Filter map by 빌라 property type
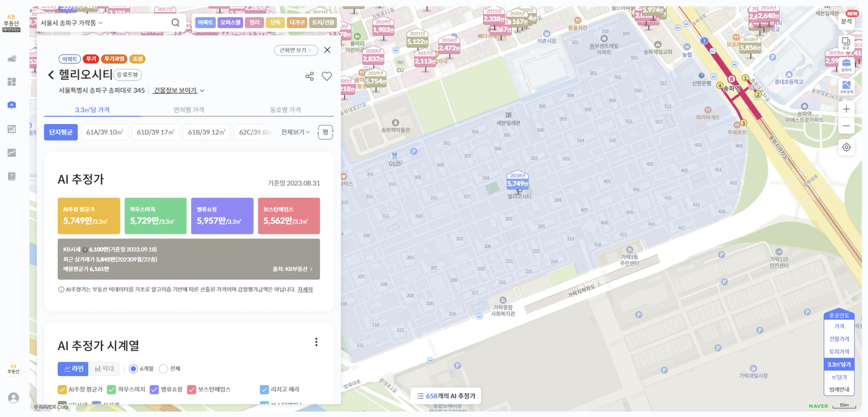Screen dimensions: 868x417 (254, 23)
